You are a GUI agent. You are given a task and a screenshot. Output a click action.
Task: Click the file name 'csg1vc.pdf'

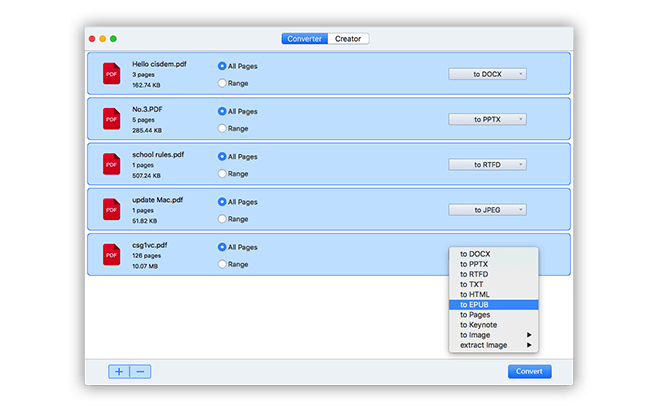pyautogui.click(x=150, y=245)
